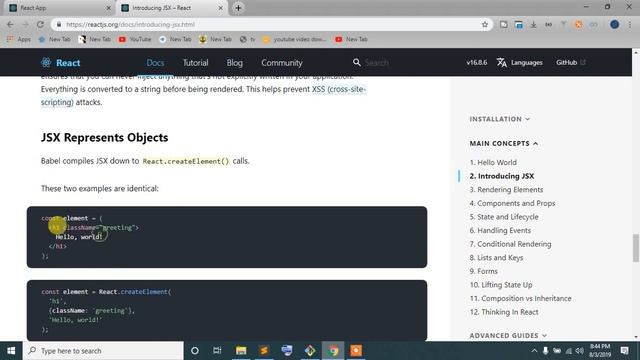
Task: Click the search magnifier icon
Action: (357, 62)
